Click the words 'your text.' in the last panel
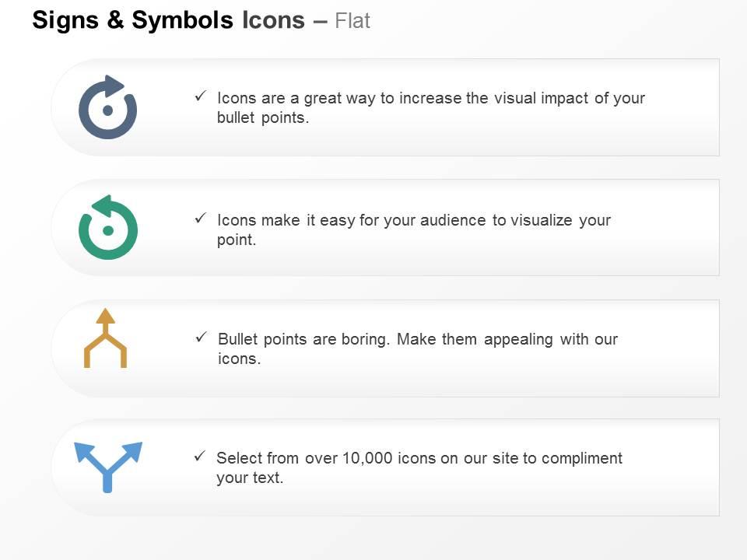The height and width of the screenshot is (560, 747). [x=250, y=478]
